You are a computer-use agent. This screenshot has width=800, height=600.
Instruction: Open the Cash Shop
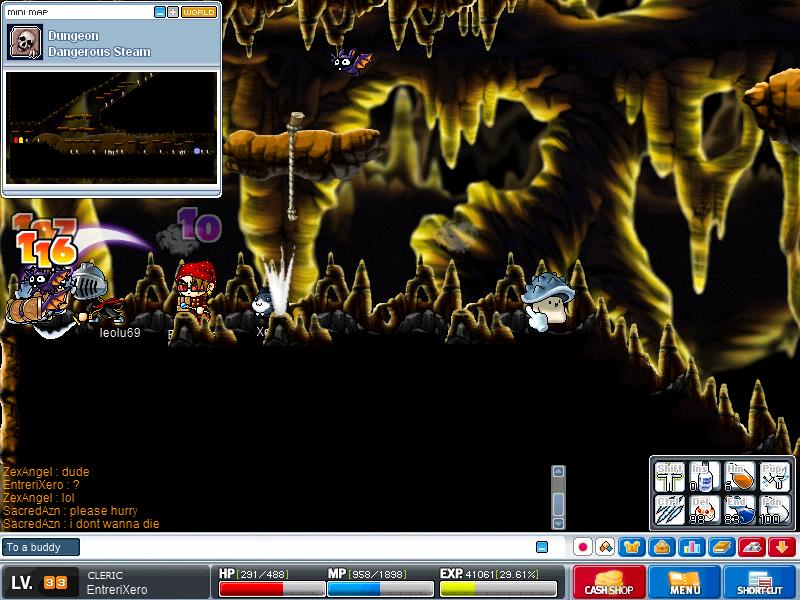(x=609, y=582)
